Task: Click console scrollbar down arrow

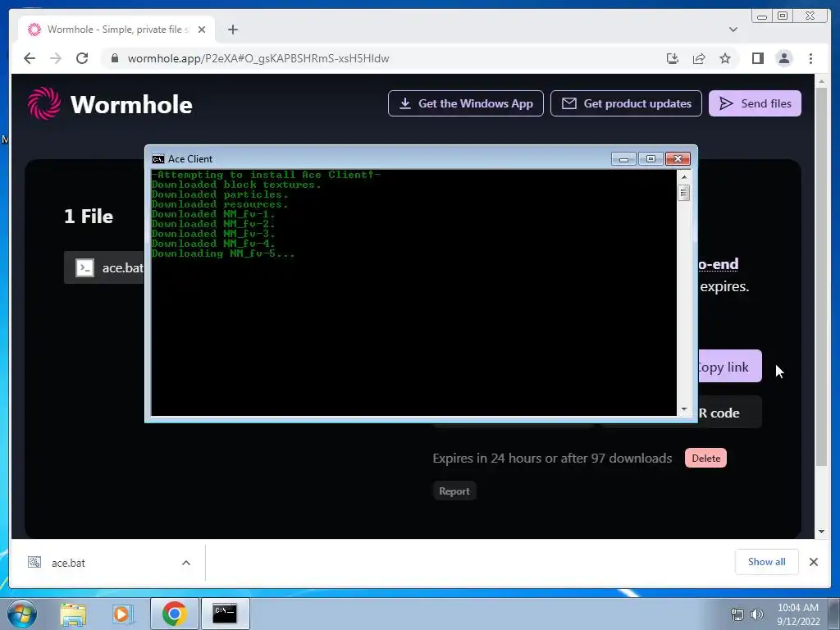Action: pos(683,409)
